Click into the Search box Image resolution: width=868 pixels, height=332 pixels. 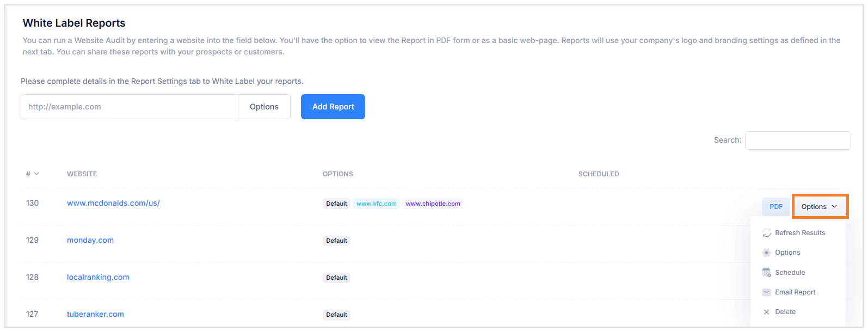(797, 140)
